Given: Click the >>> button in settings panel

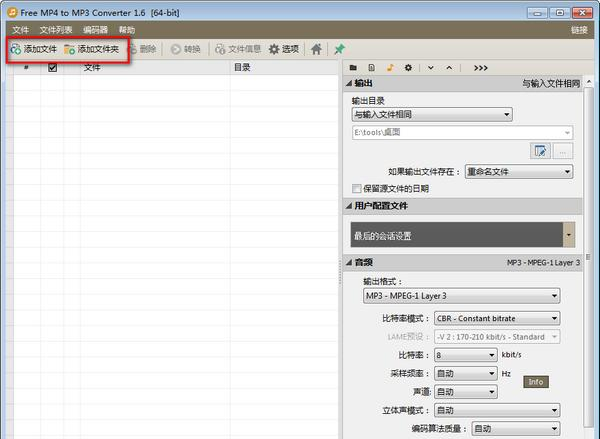Looking at the screenshot, I should point(481,68).
